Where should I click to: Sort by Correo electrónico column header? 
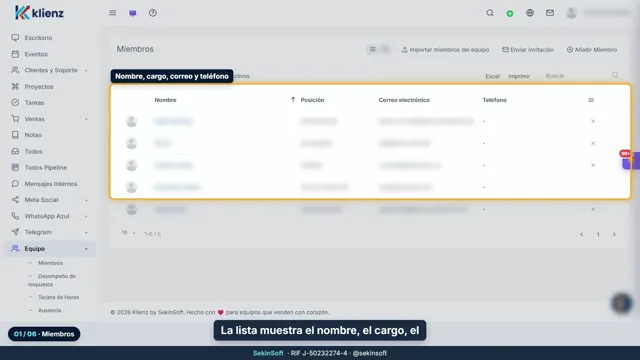404,100
